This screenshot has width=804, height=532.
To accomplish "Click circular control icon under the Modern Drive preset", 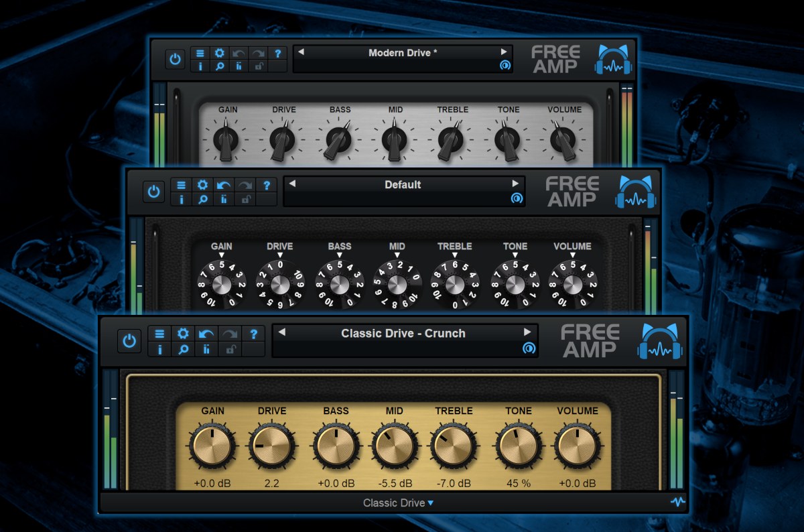I will coord(505,65).
